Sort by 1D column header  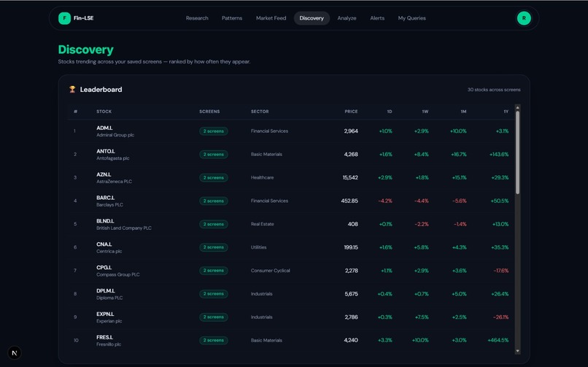[x=390, y=112]
